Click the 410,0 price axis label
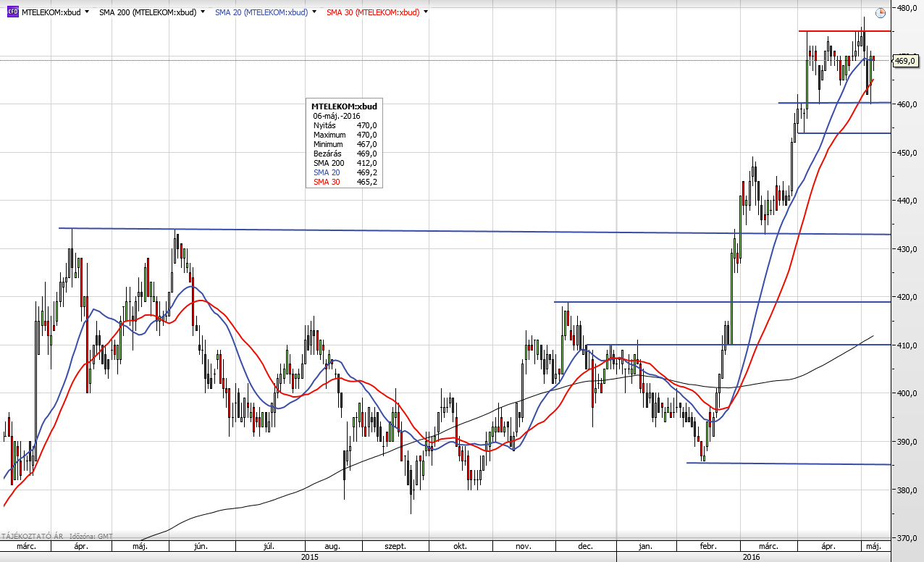924x562 pixels. click(907, 345)
